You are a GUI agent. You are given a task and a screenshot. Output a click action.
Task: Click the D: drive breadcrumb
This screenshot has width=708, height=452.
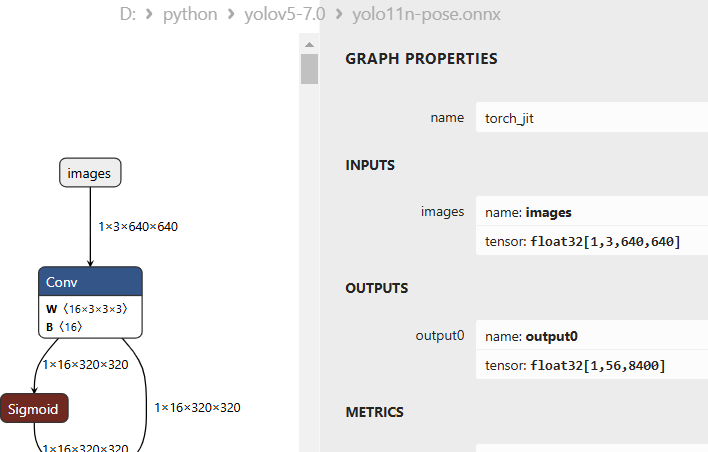point(126,15)
